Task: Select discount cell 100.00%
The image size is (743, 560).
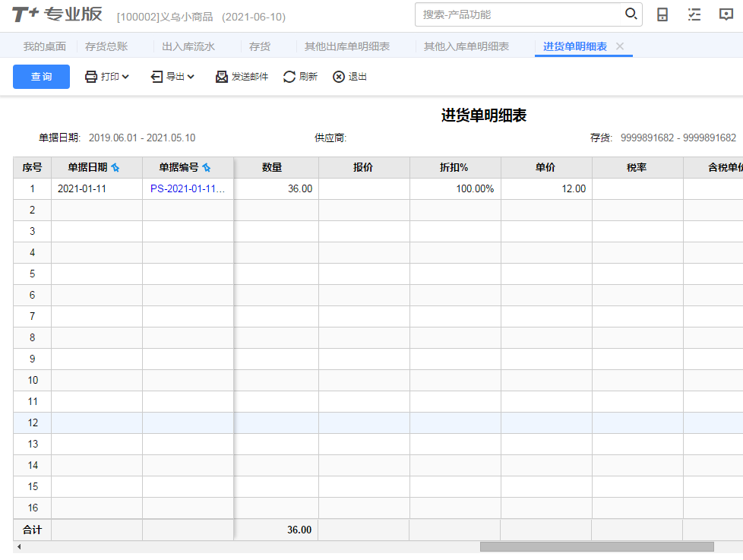Action: point(455,188)
